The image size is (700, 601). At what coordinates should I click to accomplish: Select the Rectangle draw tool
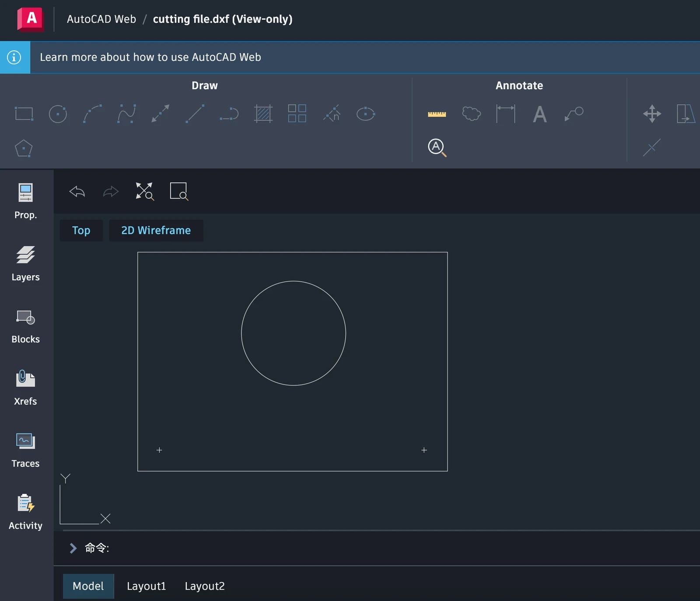click(x=24, y=114)
